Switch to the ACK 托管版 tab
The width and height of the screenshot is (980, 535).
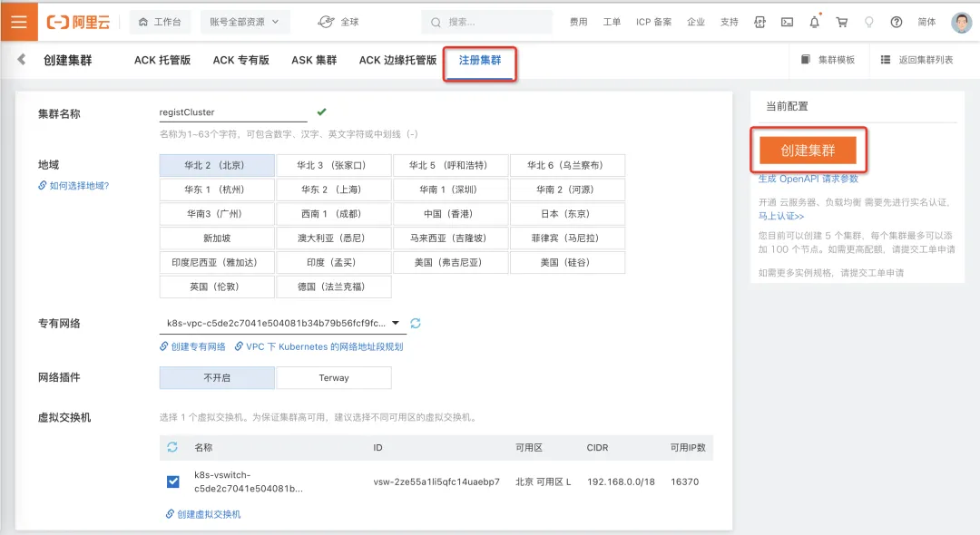tap(162, 60)
